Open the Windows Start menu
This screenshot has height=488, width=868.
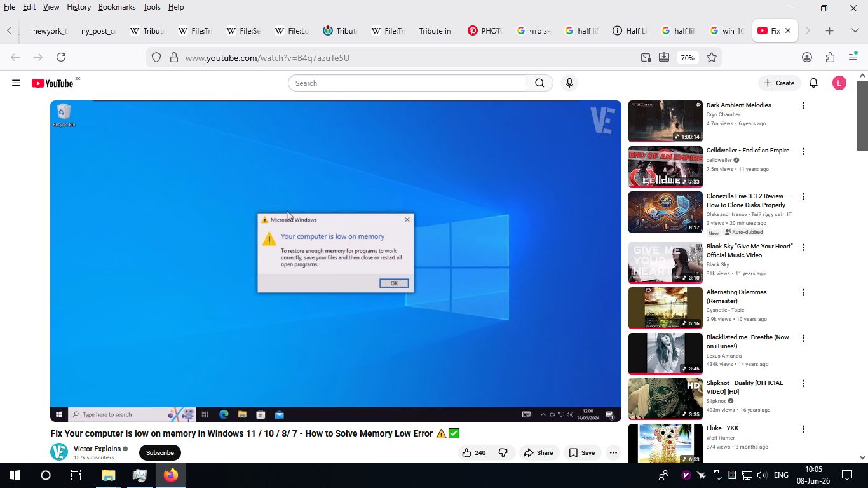point(15,475)
